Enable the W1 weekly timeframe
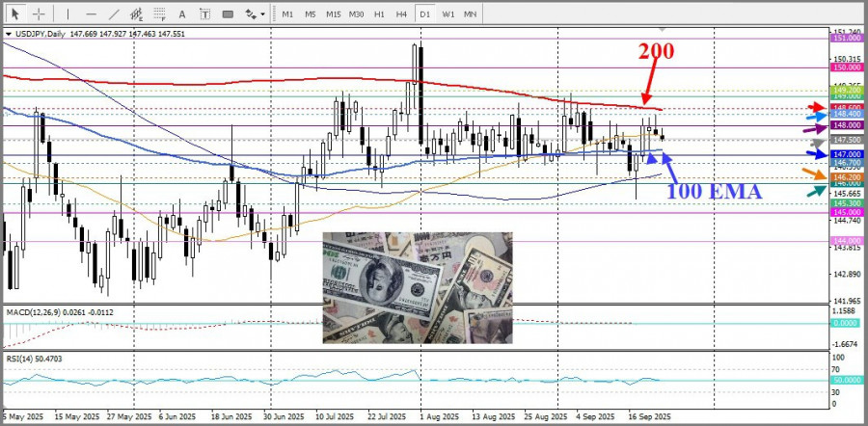Viewport: 868px width, 426px height. (x=448, y=14)
